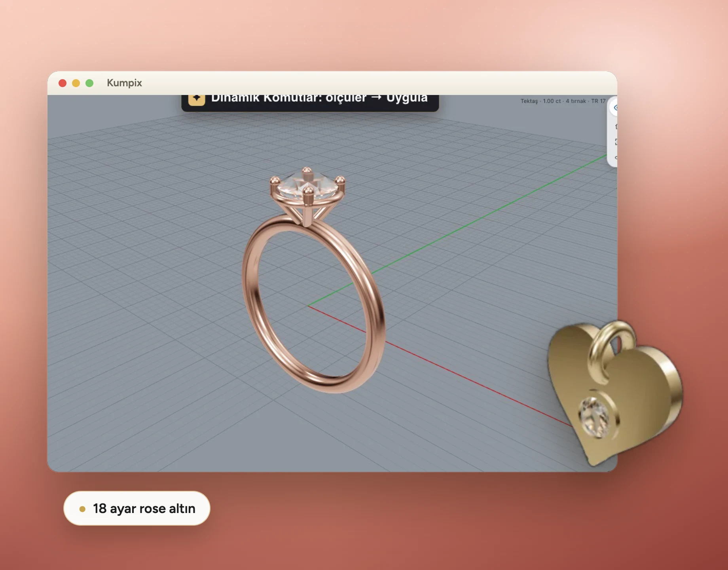
Task: Click the green zoom window button
Action: point(89,83)
